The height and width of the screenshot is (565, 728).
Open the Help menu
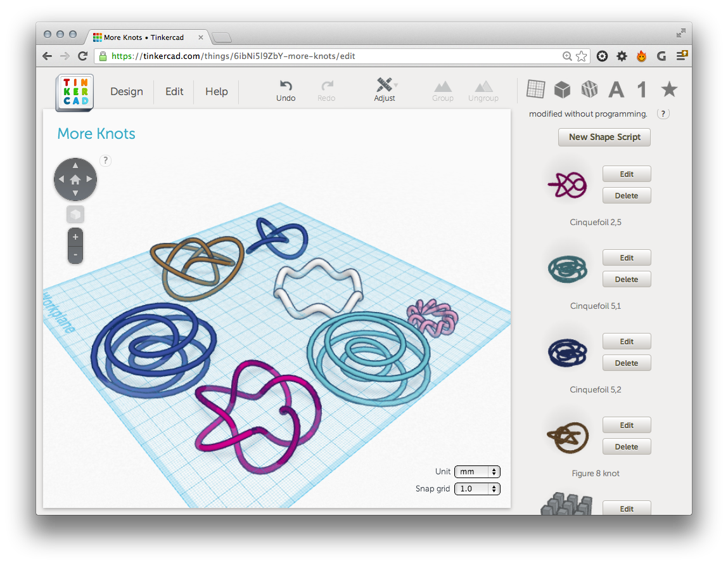216,91
